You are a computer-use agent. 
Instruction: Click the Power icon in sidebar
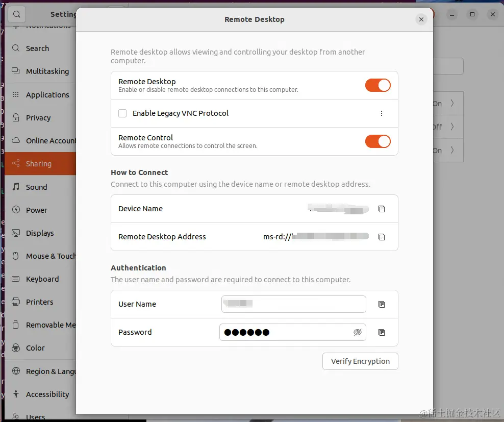(16, 210)
